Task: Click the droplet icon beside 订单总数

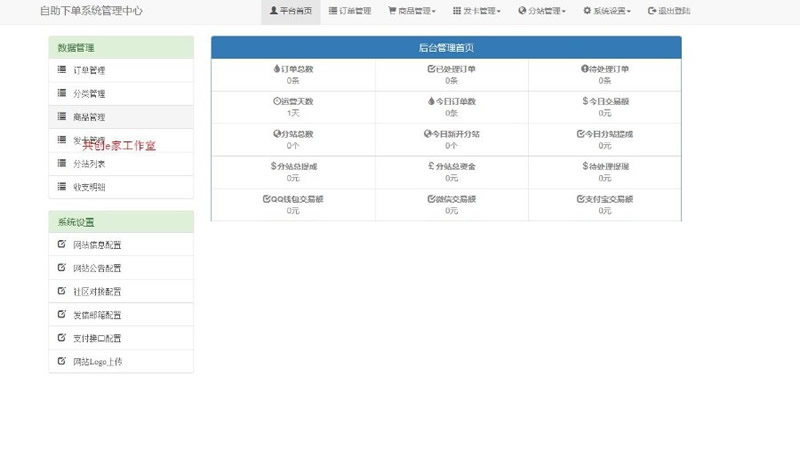Action: (277, 69)
